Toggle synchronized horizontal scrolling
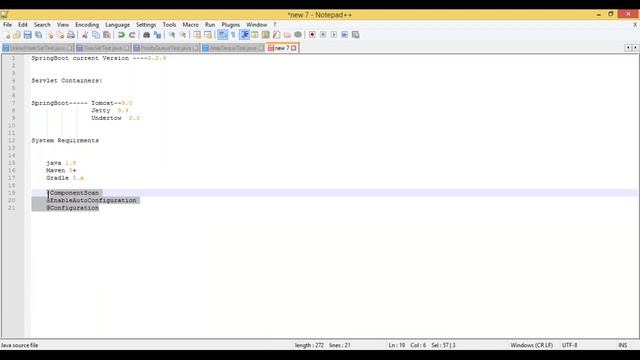 (208, 35)
